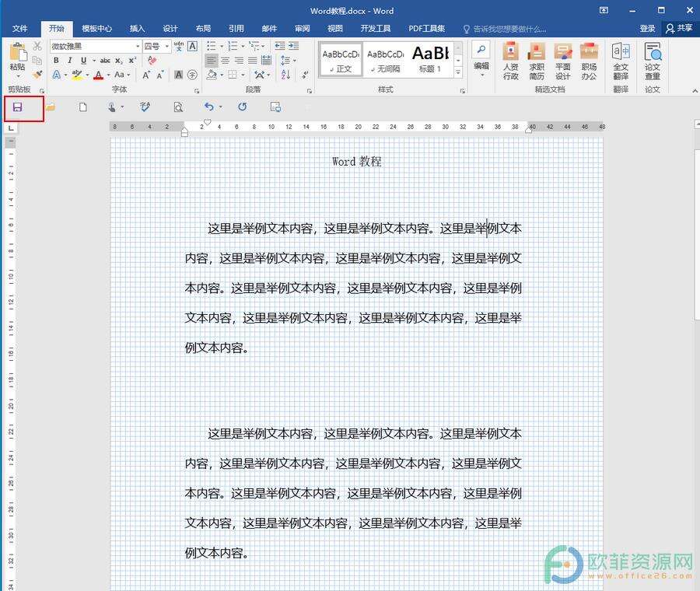Screen dimensions: 700x591
Task: Toggle strikethrough (abc) formatting
Action: 105,60
